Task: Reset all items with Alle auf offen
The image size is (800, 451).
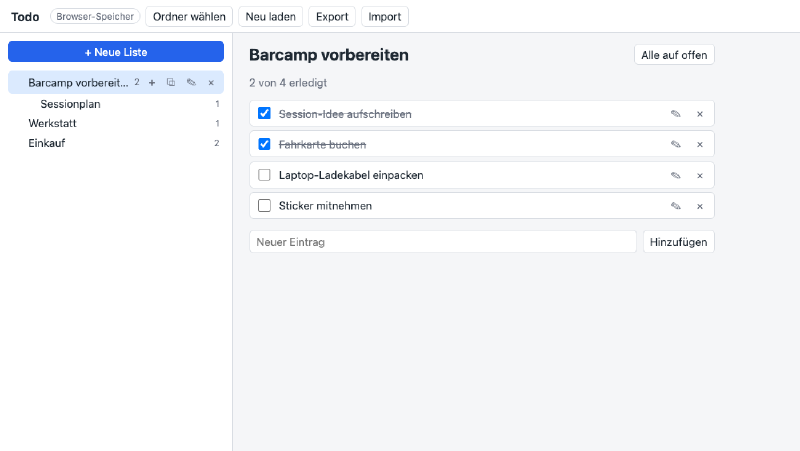Action: coord(674,55)
